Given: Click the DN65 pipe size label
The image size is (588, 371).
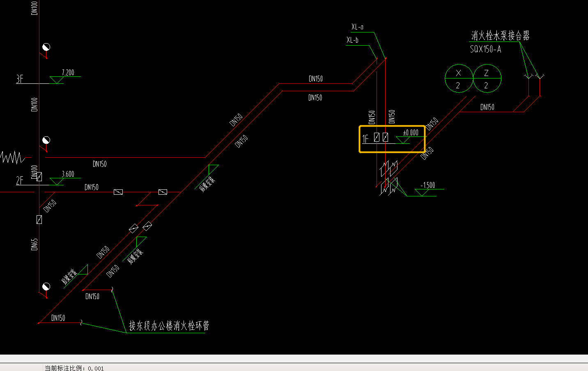Looking at the screenshot, I should [x=34, y=244].
